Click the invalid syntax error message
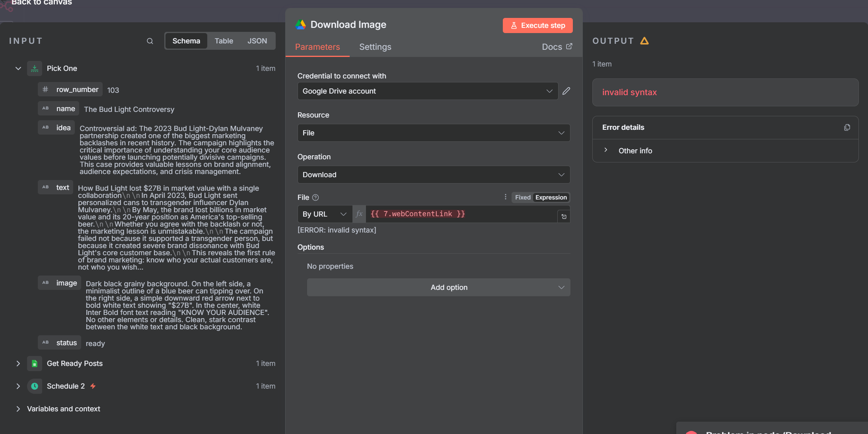Image resolution: width=868 pixels, height=434 pixels. point(629,92)
